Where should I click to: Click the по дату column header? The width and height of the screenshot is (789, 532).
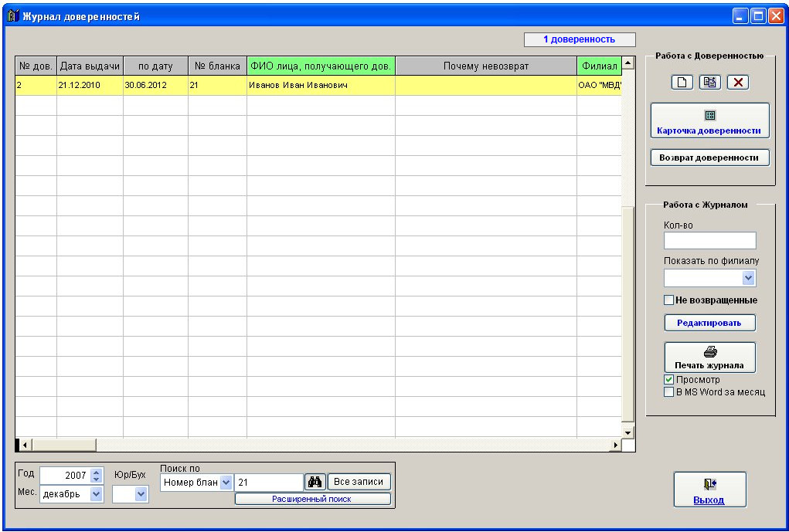155,66
